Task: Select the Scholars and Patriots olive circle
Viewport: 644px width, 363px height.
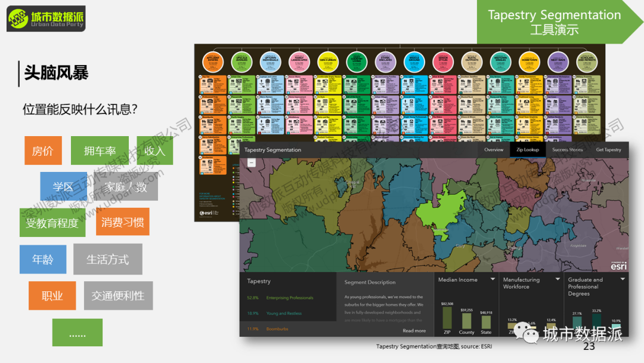Action: [587, 61]
